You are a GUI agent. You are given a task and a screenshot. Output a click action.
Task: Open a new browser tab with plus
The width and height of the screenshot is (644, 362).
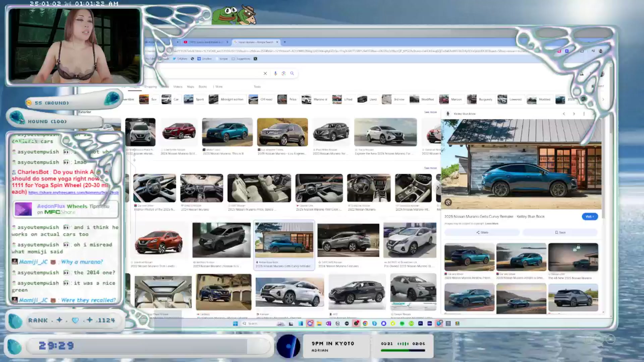pyautogui.click(x=285, y=42)
